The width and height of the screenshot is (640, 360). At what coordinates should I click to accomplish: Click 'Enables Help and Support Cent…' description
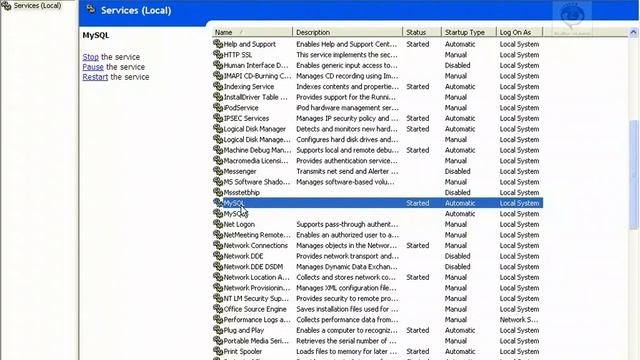[x=347, y=44]
